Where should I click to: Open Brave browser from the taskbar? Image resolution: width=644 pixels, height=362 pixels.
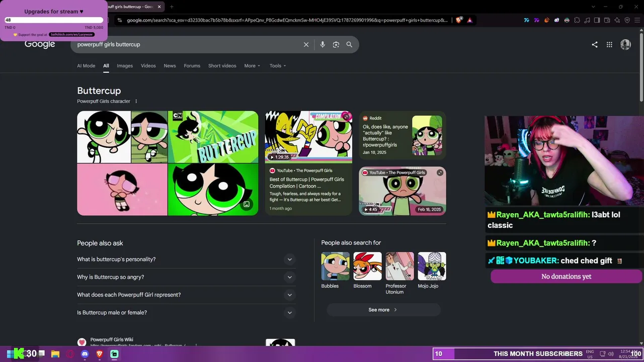click(x=100, y=354)
